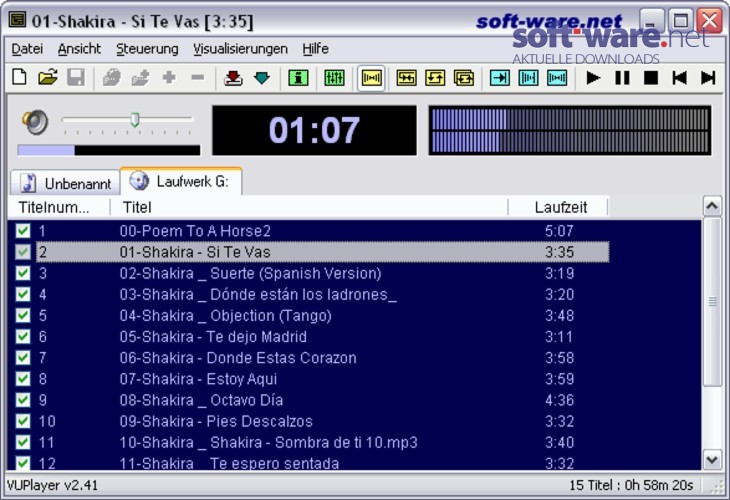Toggle the highlighted yellow waveform toolbar button
This screenshot has width=730, height=500.
pos(371,78)
